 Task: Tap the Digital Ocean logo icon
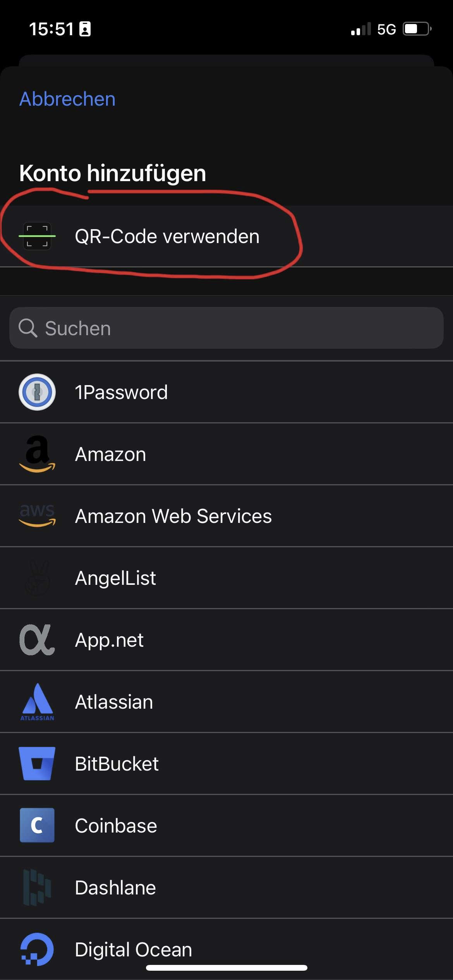pyautogui.click(x=37, y=949)
